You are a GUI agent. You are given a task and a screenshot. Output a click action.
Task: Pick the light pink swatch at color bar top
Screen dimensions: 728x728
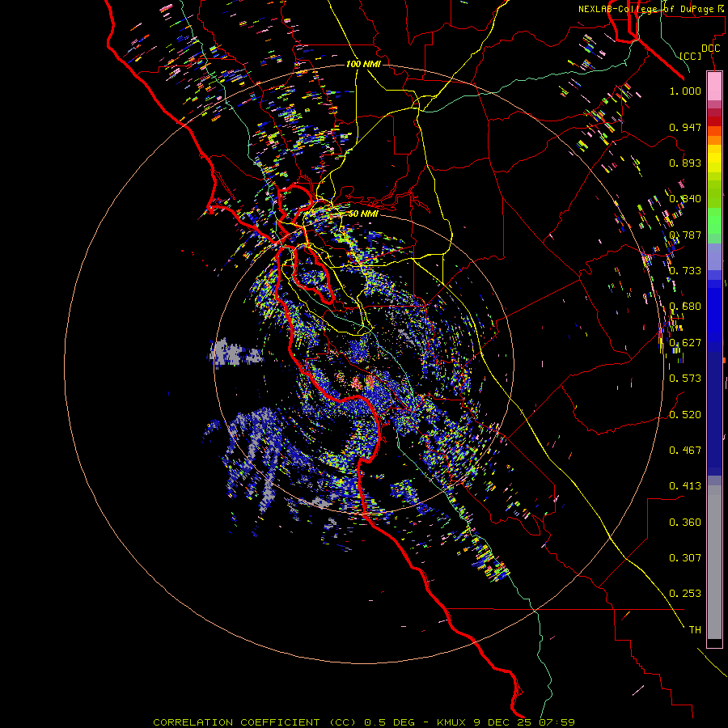(x=714, y=86)
